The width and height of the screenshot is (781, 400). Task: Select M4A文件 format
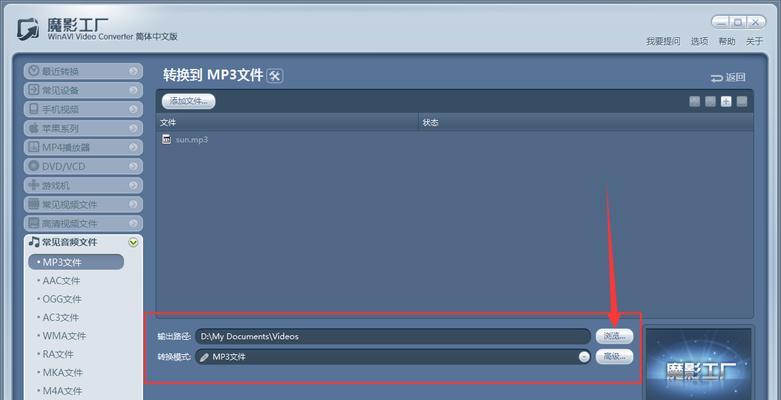[x=62, y=391]
